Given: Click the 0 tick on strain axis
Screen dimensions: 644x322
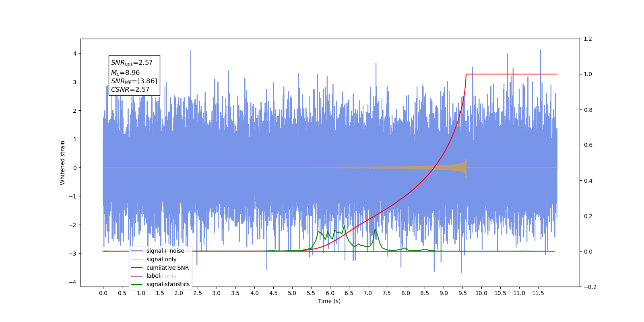Looking at the screenshot, I should coord(74,168).
